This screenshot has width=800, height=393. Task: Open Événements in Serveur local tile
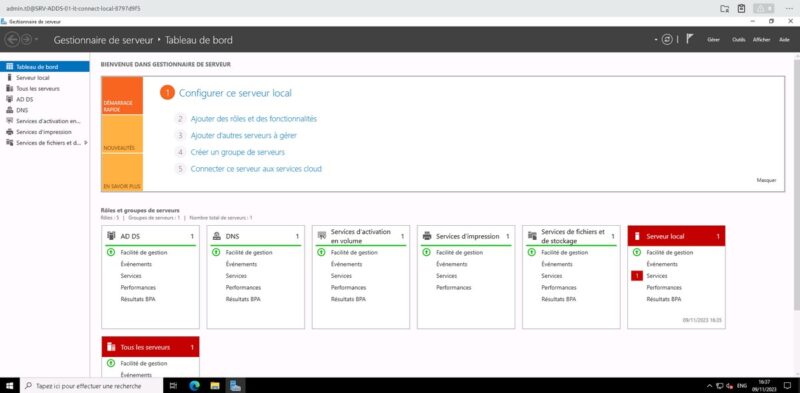tap(662, 264)
